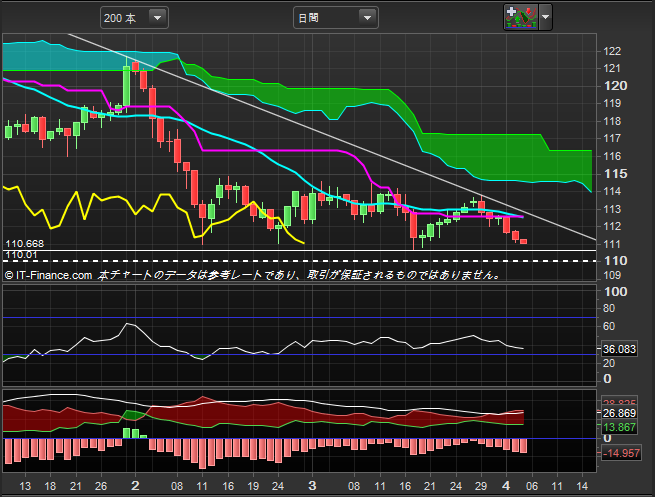The image size is (655, 497).
Task: Click the month 2 date axis marker
Action: pyautogui.click(x=135, y=486)
